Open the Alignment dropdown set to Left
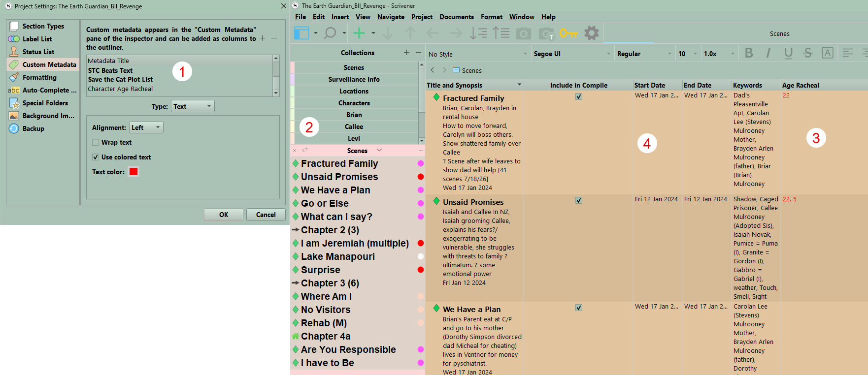The image size is (868, 375). 146,127
